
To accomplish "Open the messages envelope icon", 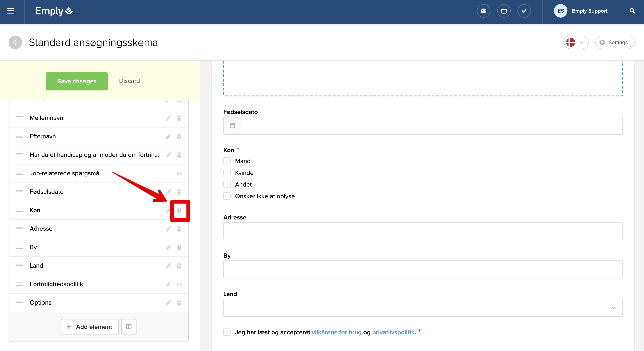I will [483, 11].
